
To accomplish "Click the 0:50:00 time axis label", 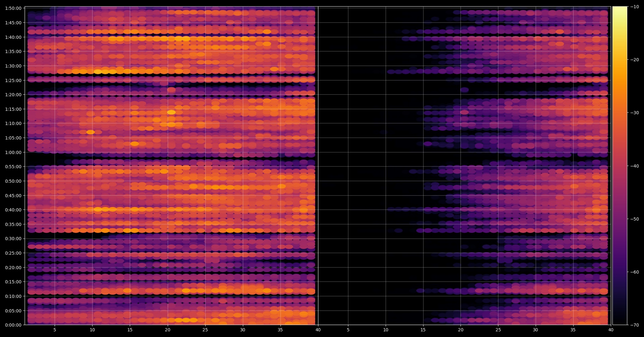I will pos(13,181).
